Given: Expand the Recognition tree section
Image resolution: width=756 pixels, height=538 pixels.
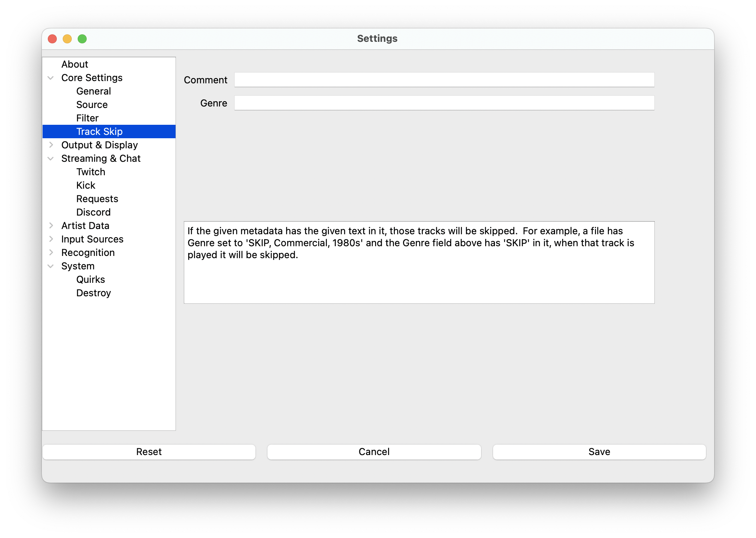Looking at the screenshot, I should [51, 253].
